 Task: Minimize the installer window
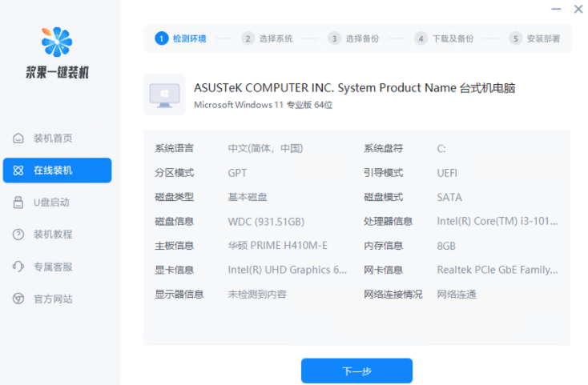556,9
